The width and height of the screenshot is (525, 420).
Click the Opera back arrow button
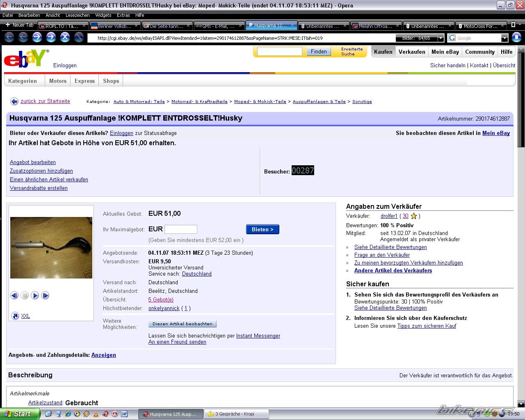click(9, 37)
